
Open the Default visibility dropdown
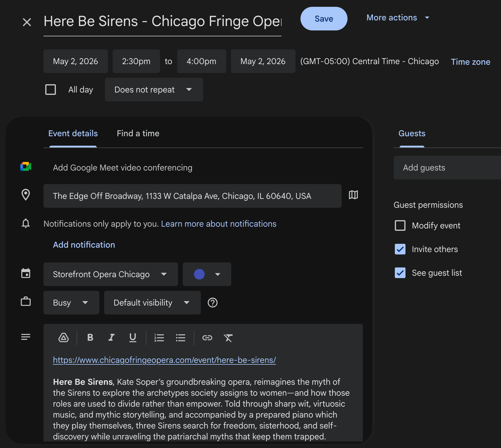pyautogui.click(x=152, y=303)
